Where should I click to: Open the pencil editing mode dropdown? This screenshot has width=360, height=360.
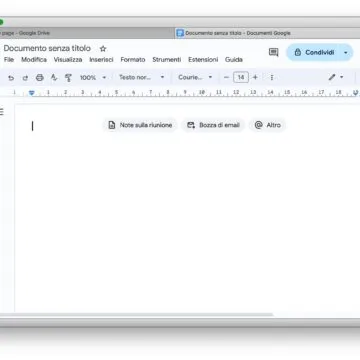coord(336,77)
